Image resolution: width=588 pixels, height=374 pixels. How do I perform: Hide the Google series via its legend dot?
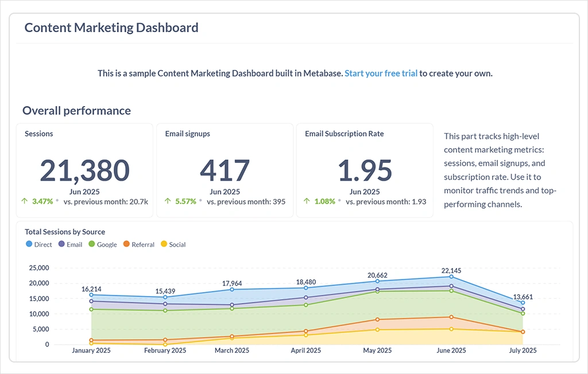[x=92, y=244]
